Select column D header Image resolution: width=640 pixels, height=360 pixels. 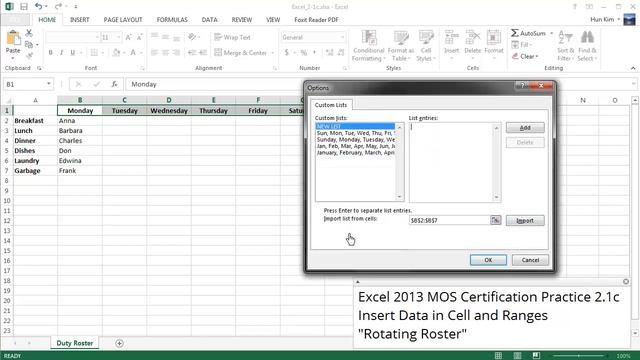tap(169, 100)
